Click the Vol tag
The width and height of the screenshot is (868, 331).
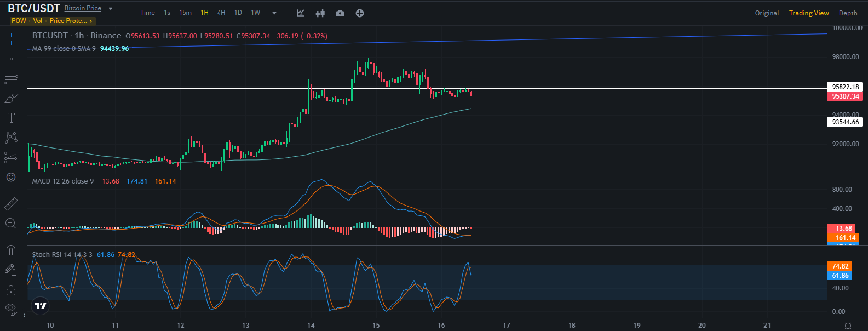click(38, 21)
